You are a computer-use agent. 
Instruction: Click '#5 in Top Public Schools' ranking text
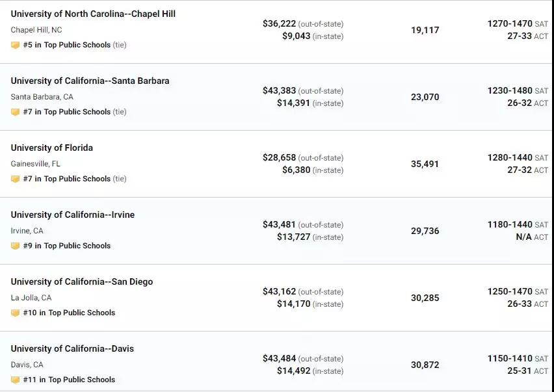[67, 45]
